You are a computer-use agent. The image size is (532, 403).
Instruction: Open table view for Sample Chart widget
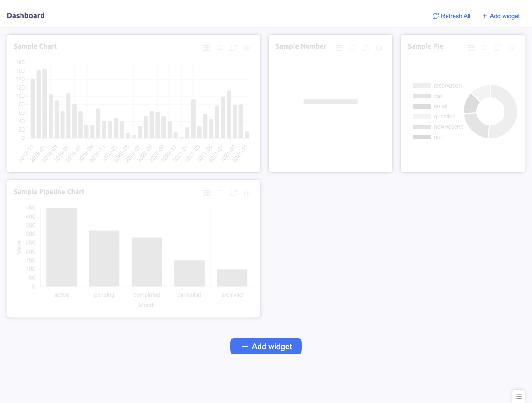206,48
